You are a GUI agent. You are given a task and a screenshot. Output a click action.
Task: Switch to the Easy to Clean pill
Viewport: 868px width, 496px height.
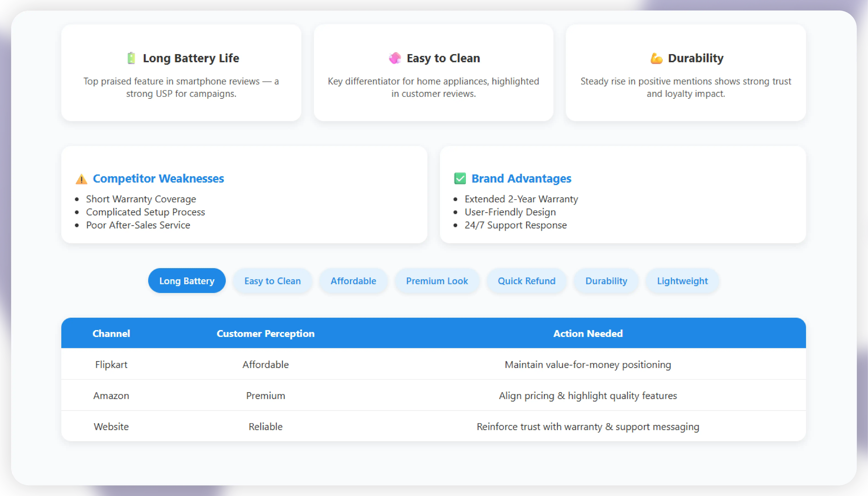tap(272, 281)
